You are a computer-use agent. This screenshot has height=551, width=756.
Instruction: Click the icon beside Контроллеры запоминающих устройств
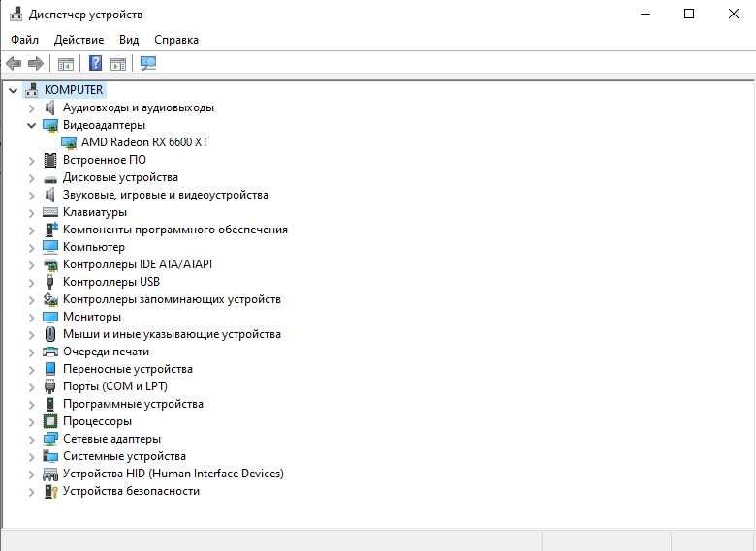[50, 299]
